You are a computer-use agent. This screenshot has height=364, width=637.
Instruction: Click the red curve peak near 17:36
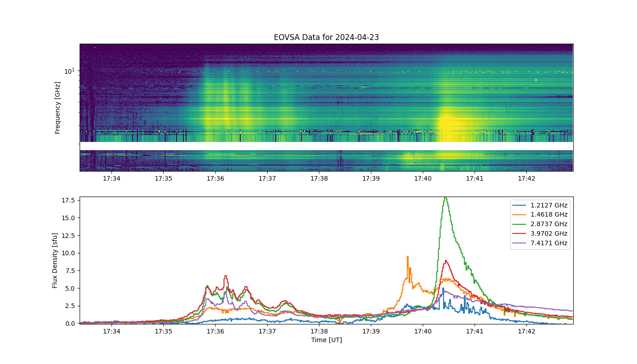coord(225,276)
